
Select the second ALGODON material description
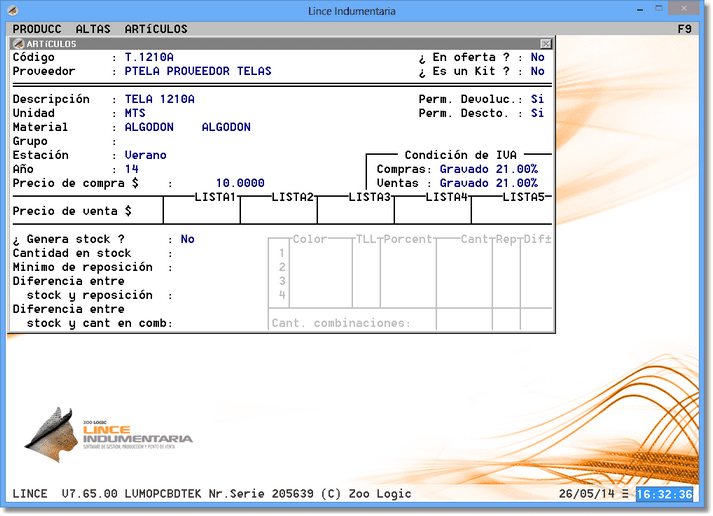coord(226,127)
